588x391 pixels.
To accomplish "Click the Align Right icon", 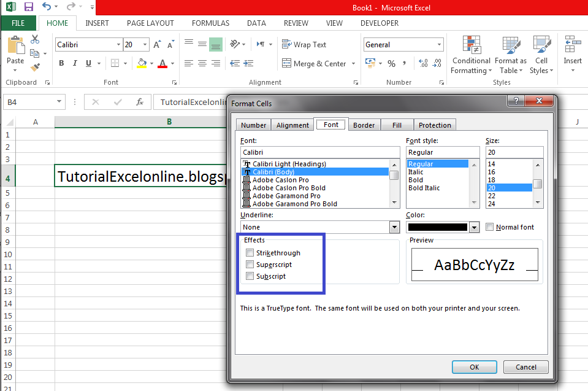I will [216, 63].
